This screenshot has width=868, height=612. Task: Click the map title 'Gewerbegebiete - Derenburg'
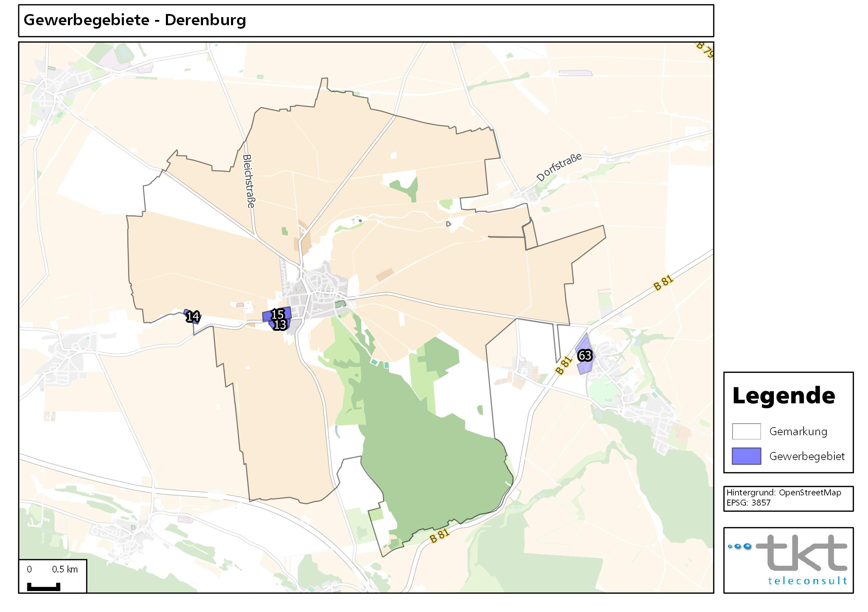point(135,20)
